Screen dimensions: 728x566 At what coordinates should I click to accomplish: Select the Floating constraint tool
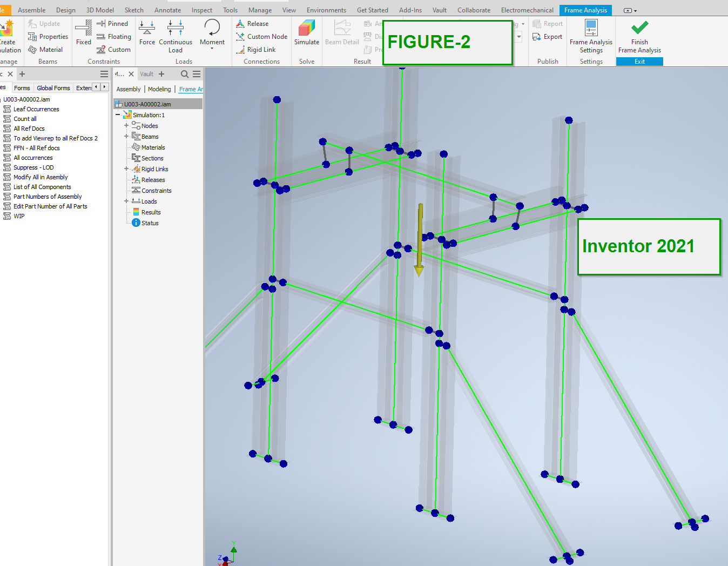pyautogui.click(x=113, y=37)
